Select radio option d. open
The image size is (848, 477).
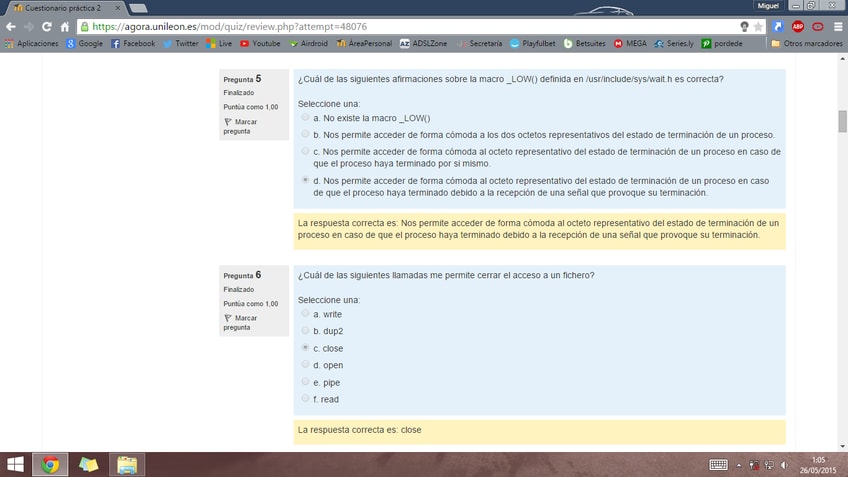pos(306,365)
